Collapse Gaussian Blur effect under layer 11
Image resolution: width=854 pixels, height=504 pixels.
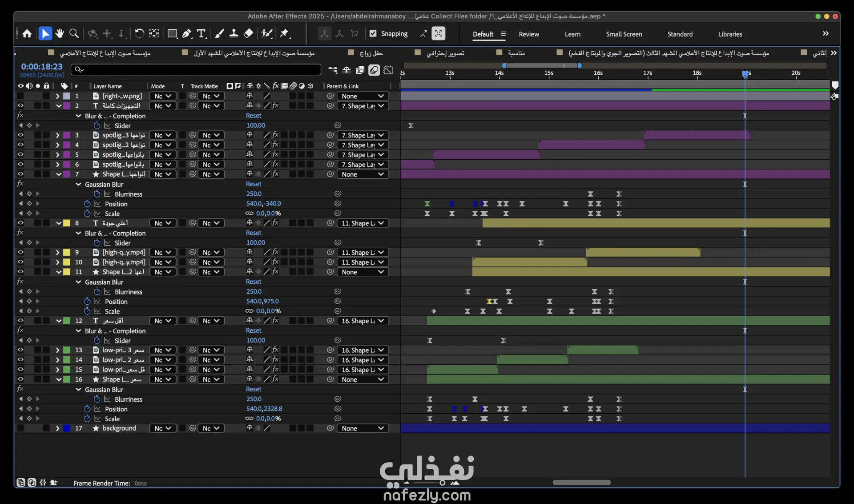point(79,282)
